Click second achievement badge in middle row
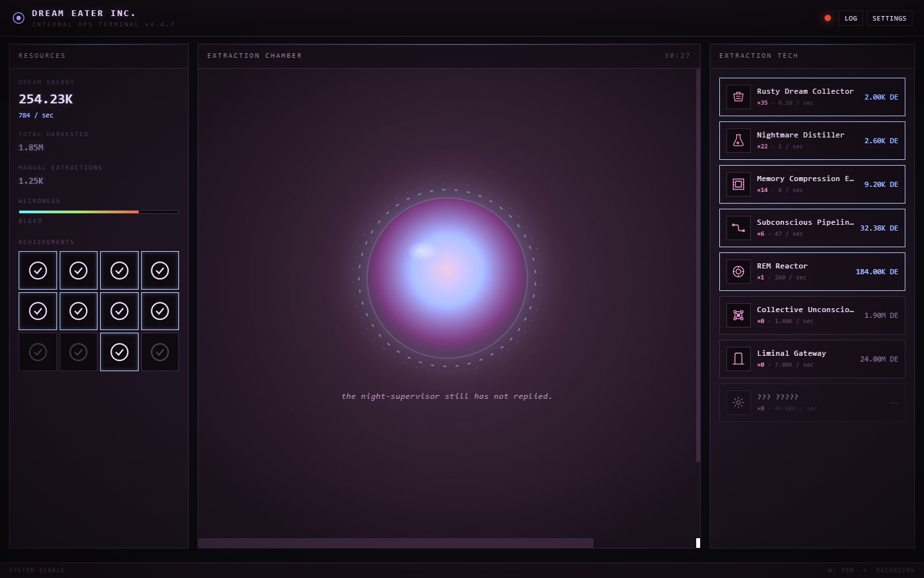Viewport: 924px width, 578px height. click(x=78, y=311)
